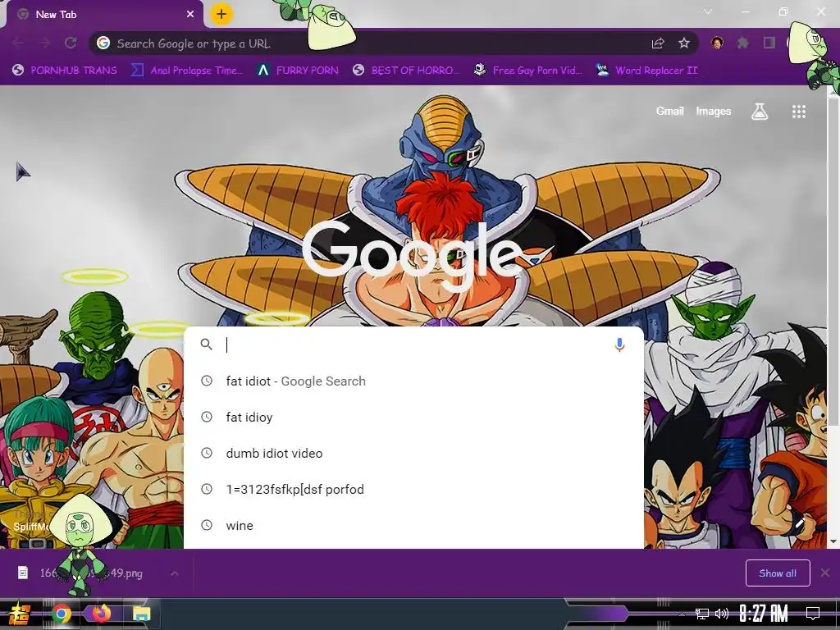Screen dimensions: 840x630
Task: Start voice search with the microphone icon
Action: [x=619, y=345]
